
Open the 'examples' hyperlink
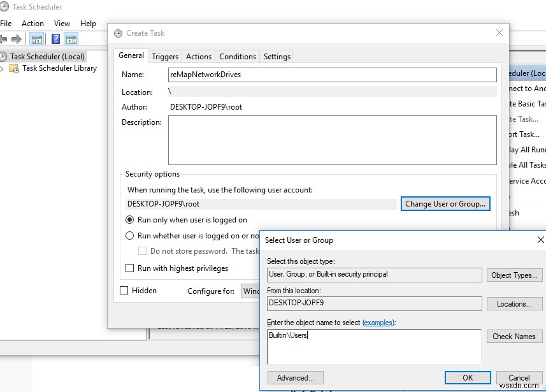click(378, 323)
